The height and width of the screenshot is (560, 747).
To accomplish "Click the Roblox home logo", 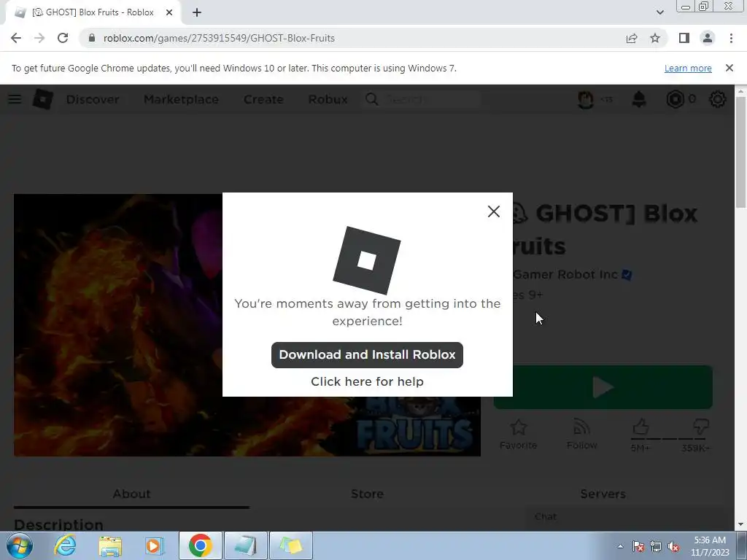I will [x=43, y=99].
